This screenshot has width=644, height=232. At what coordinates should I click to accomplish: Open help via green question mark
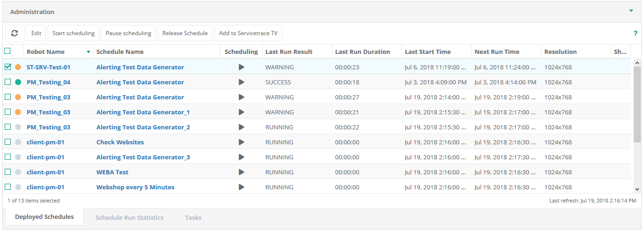click(x=635, y=33)
